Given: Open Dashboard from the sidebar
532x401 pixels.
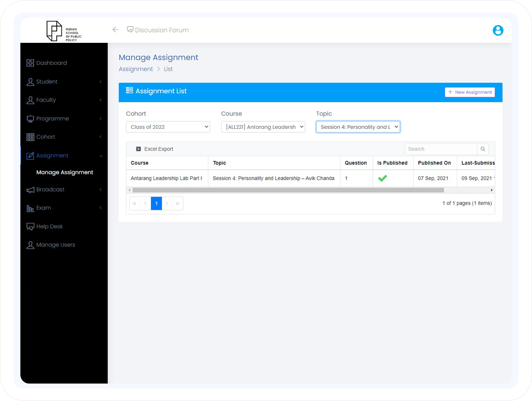Looking at the screenshot, I should coord(52,63).
